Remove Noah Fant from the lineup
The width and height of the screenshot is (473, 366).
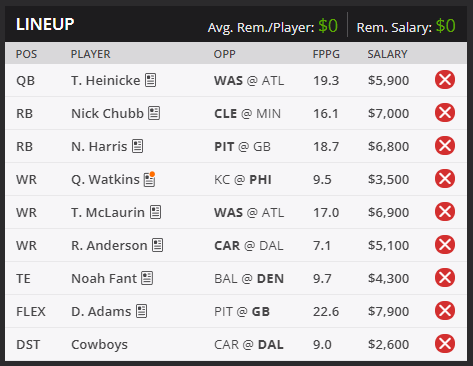[445, 278]
